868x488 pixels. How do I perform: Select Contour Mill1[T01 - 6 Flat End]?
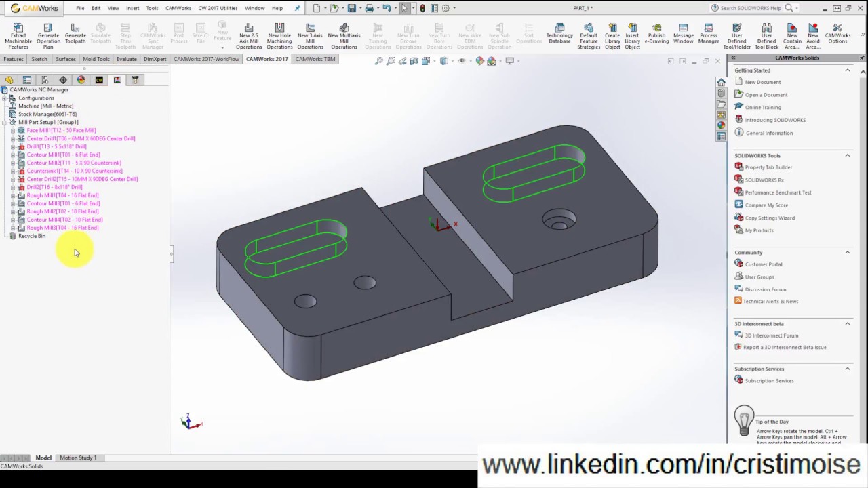click(63, 155)
